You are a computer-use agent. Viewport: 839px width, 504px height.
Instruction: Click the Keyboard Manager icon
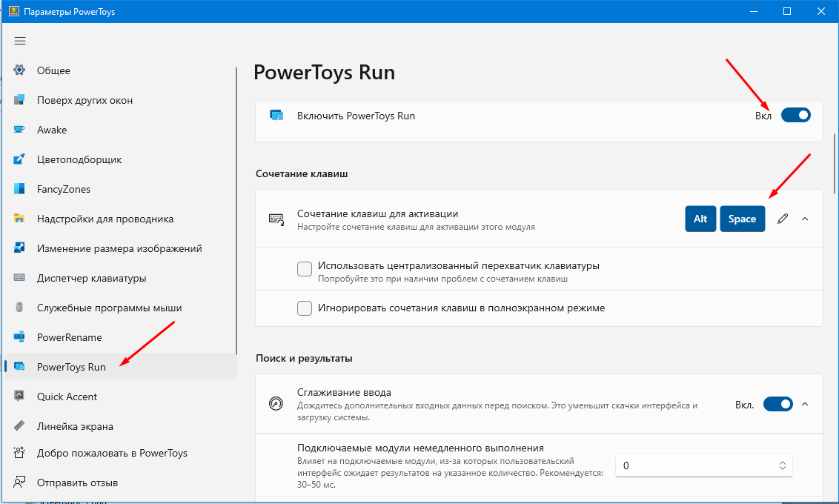coord(19,278)
